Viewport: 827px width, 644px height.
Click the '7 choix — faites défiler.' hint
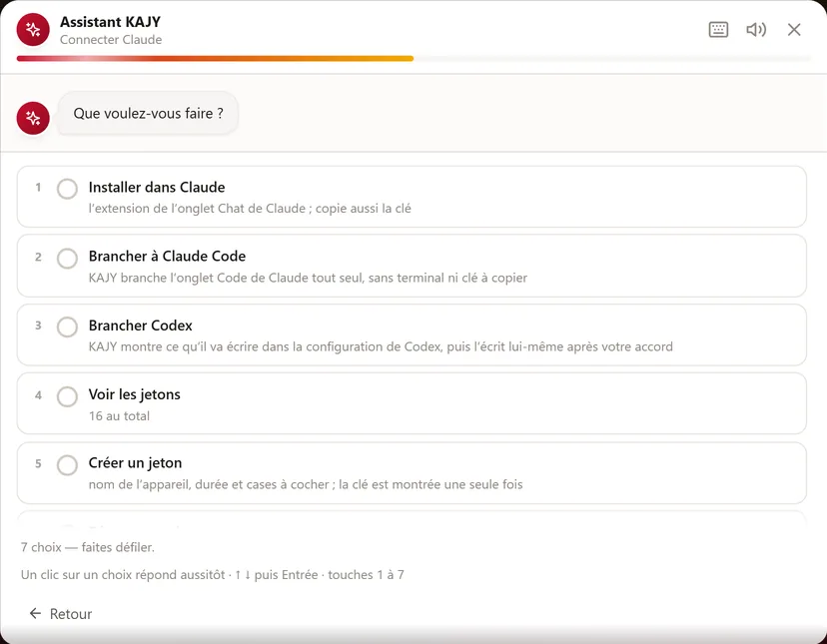tap(88, 547)
